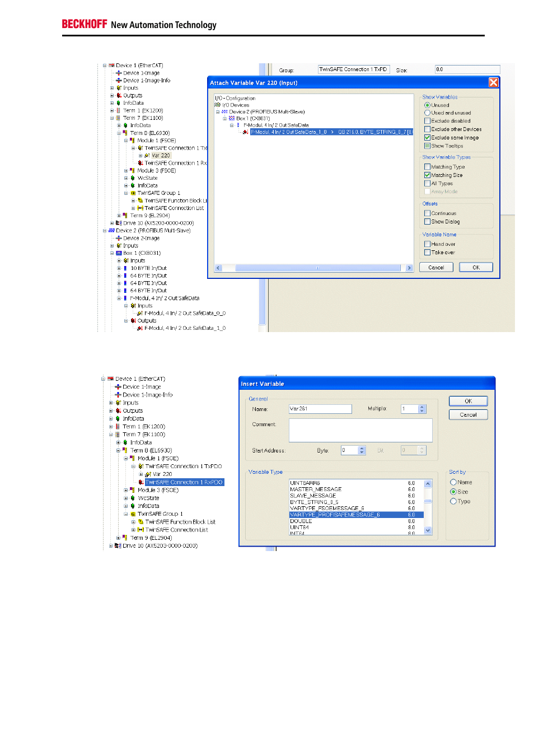Expand the 10 BYTE In/Out node
The height and width of the screenshot is (756, 534).
point(119,268)
